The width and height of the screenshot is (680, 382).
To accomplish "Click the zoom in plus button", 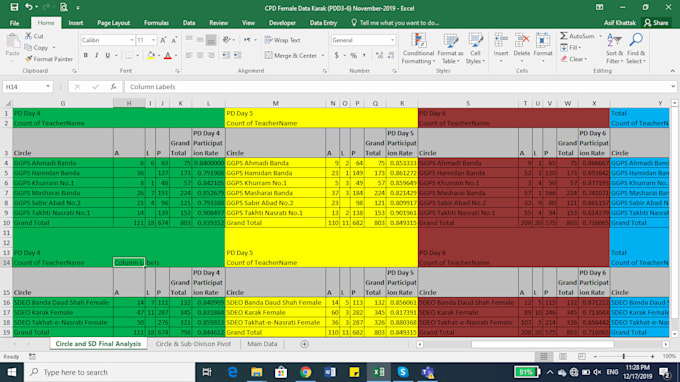I will (x=653, y=356).
